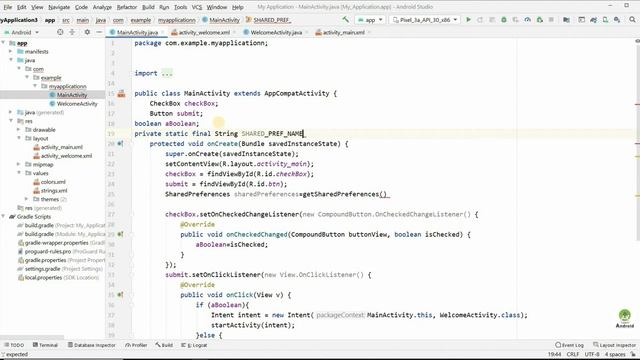The image size is (640, 360).
Task: Click the Sync Project with Gradle Files icon
Action: (x=593, y=20)
